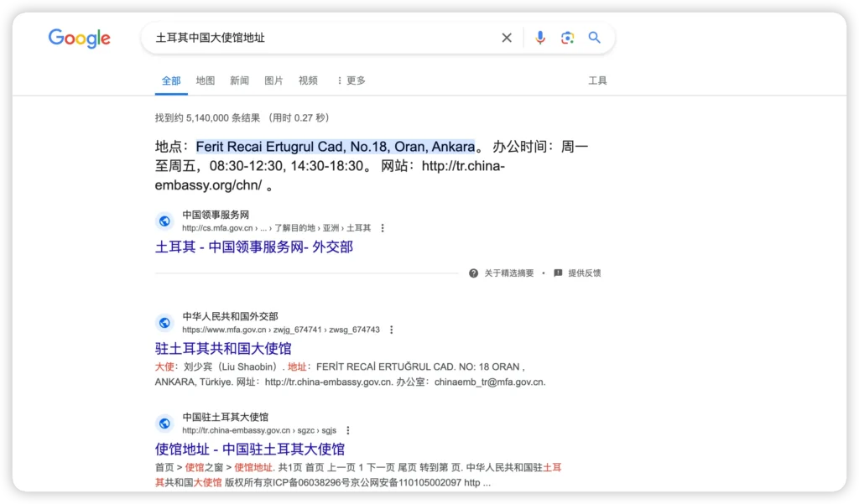Image resolution: width=859 pixels, height=504 pixels.
Task: Click snippet text chinaemb_tr@mfa.gov.cn
Action: (489, 382)
